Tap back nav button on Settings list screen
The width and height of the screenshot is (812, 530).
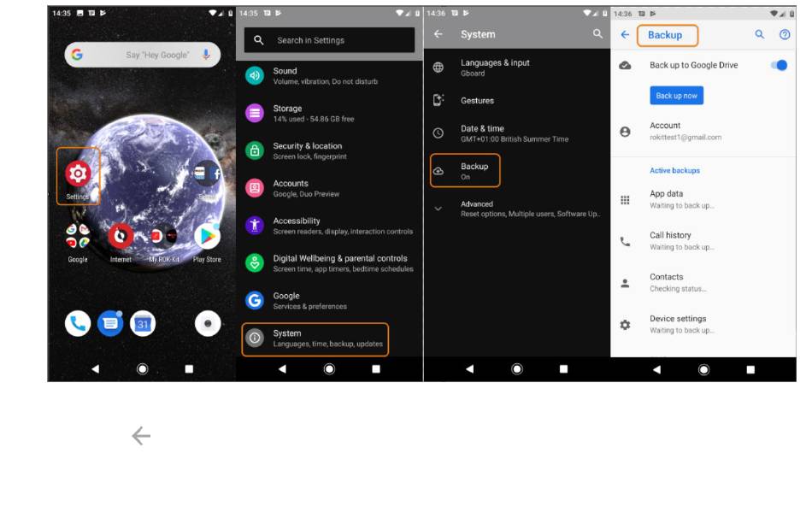[x=282, y=369]
